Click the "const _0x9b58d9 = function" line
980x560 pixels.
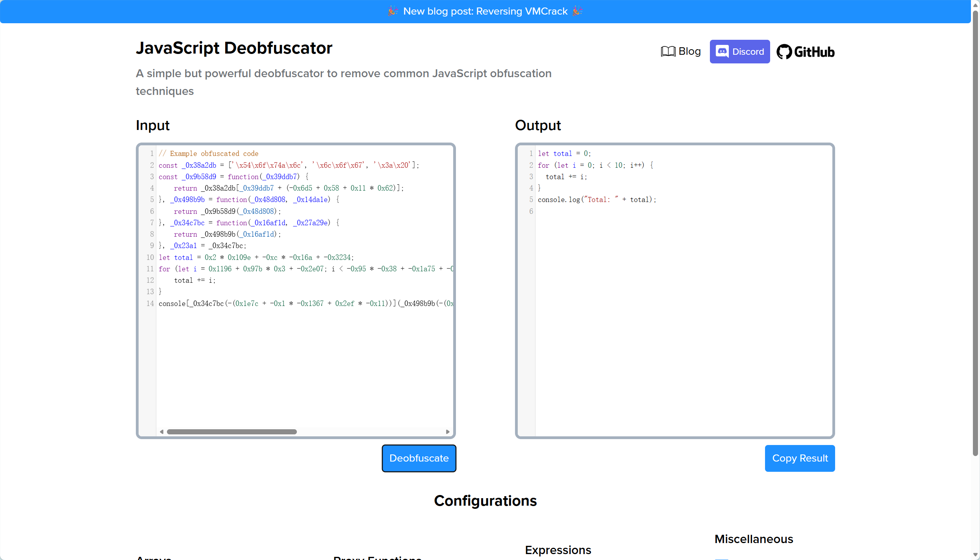(x=233, y=176)
